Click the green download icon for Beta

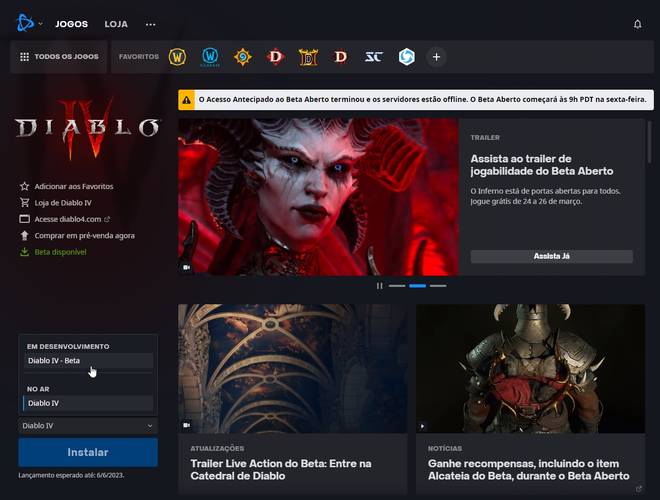point(24,252)
